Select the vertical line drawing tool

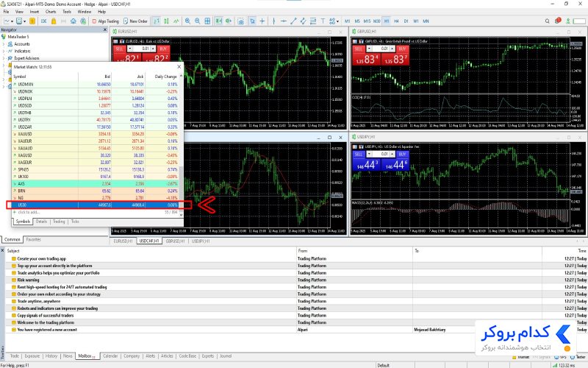(273, 21)
